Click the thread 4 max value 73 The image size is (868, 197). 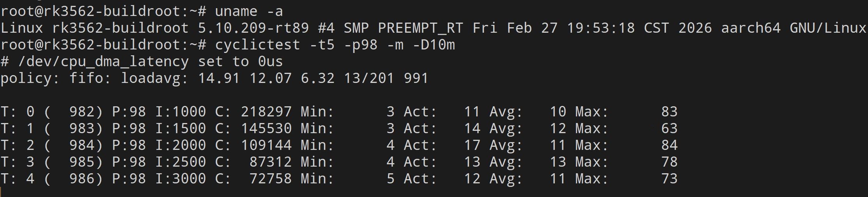click(x=669, y=179)
